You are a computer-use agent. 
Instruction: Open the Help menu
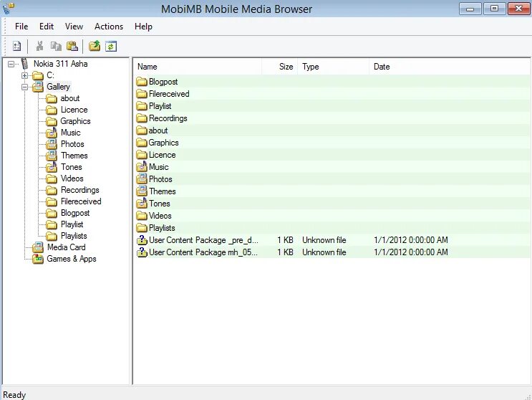[x=143, y=27]
